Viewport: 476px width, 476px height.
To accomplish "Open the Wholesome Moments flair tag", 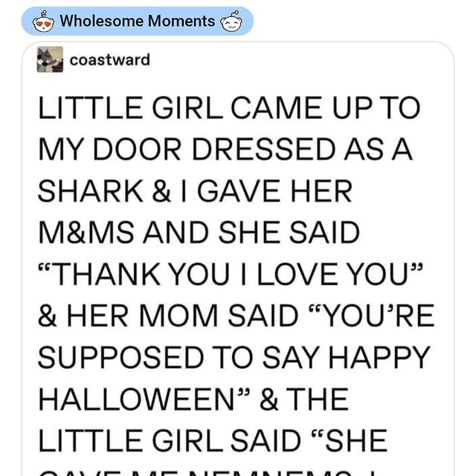I will 137,21.
